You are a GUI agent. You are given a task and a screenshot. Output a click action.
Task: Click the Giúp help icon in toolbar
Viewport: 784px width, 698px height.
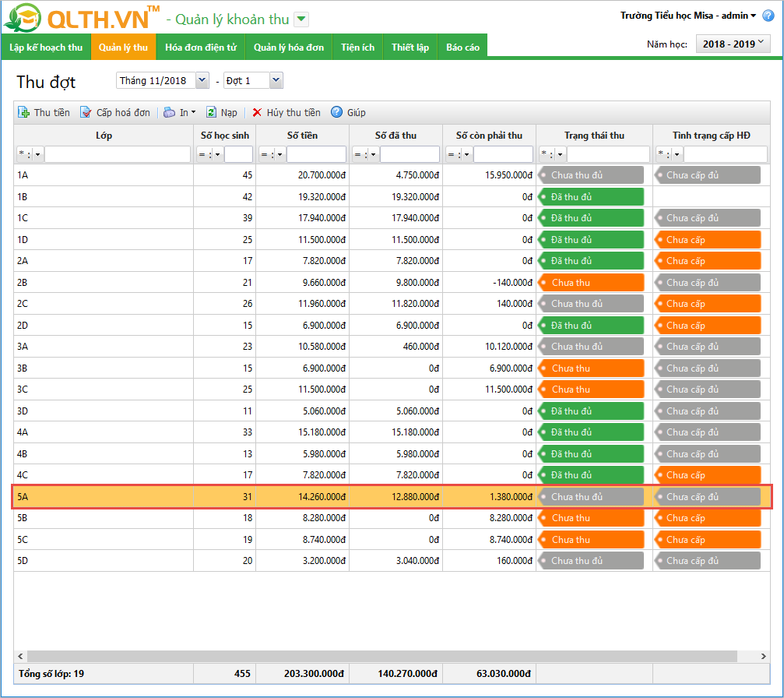coord(336,113)
